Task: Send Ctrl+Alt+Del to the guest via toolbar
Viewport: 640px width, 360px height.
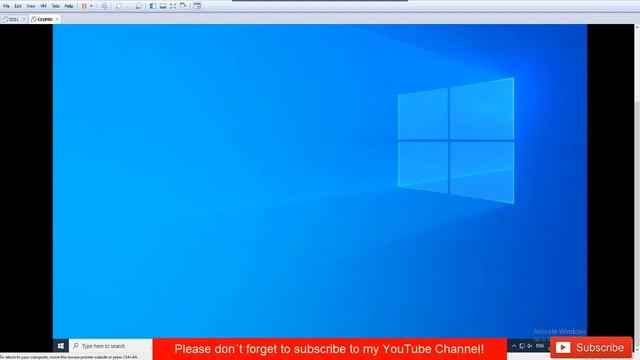Action: pyautogui.click(x=104, y=6)
